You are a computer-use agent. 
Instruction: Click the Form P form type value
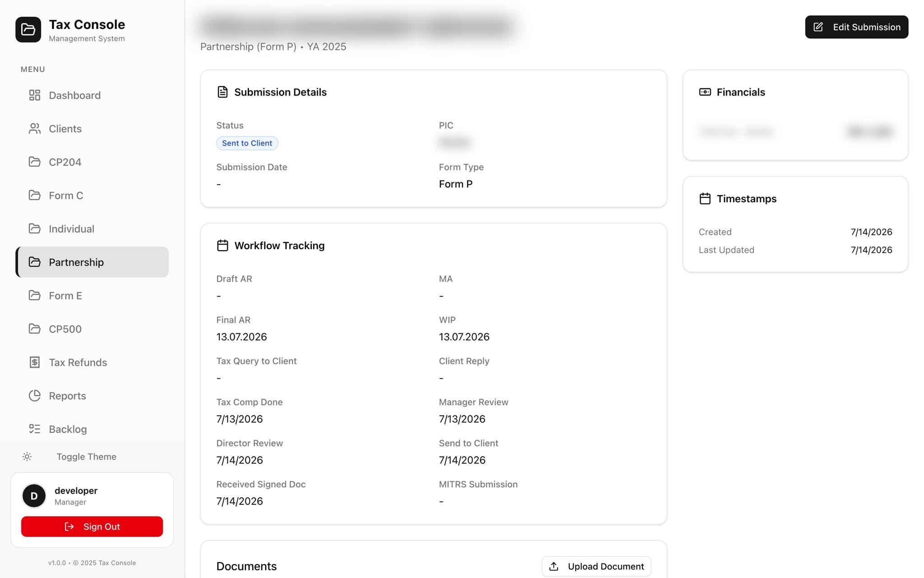point(456,184)
